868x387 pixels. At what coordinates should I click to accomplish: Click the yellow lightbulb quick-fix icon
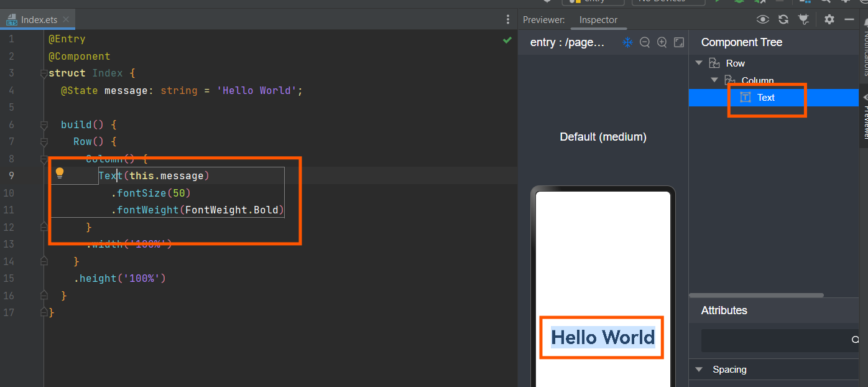click(x=60, y=173)
